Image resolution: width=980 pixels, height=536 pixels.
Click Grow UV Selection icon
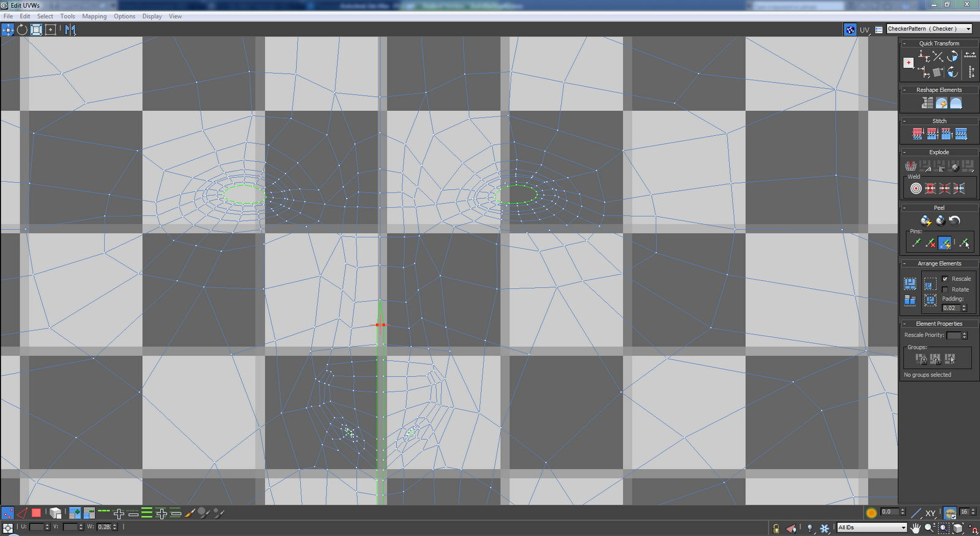pyautogui.click(x=75, y=513)
